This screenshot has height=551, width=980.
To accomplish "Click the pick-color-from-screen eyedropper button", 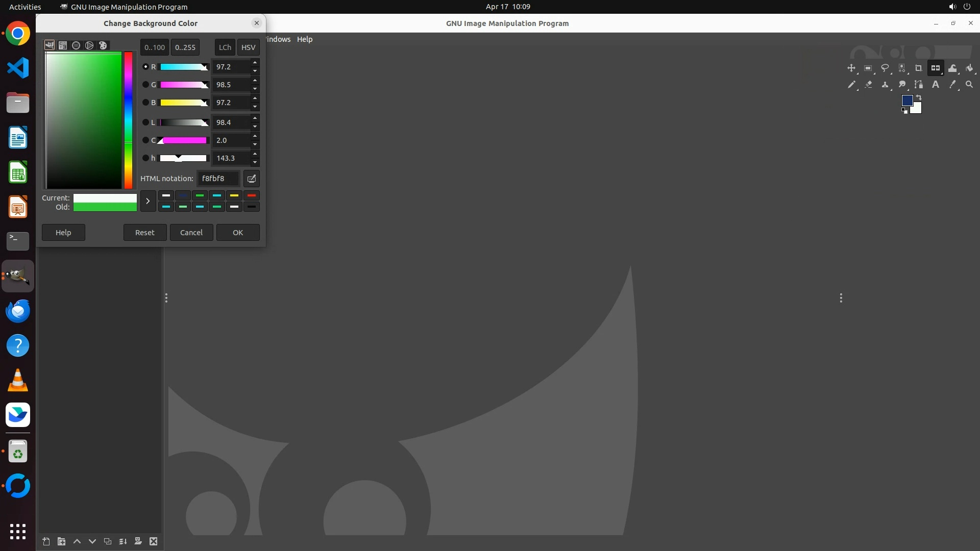I will [x=252, y=179].
